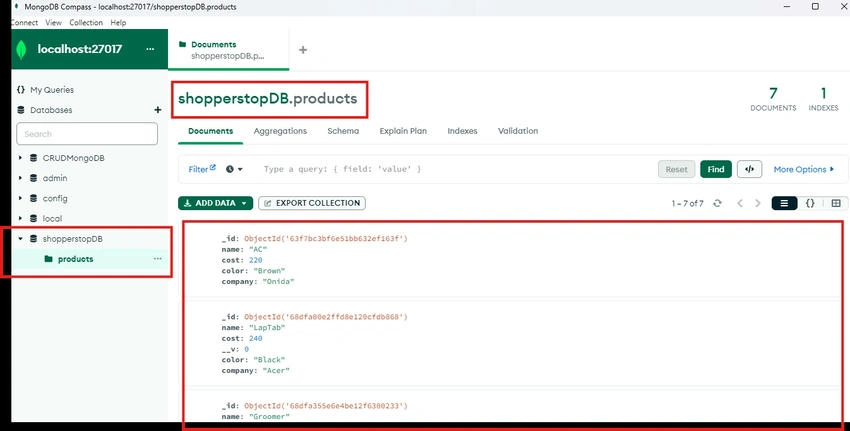The image size is (850, 431).
Task: Click the name value "LapTab"
Action: click(x=267, y=327)
